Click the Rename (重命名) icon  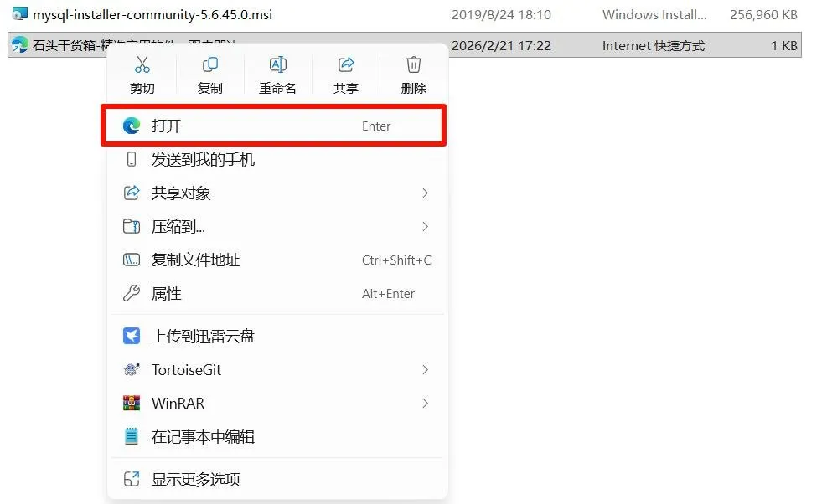(x=278, y=64)
